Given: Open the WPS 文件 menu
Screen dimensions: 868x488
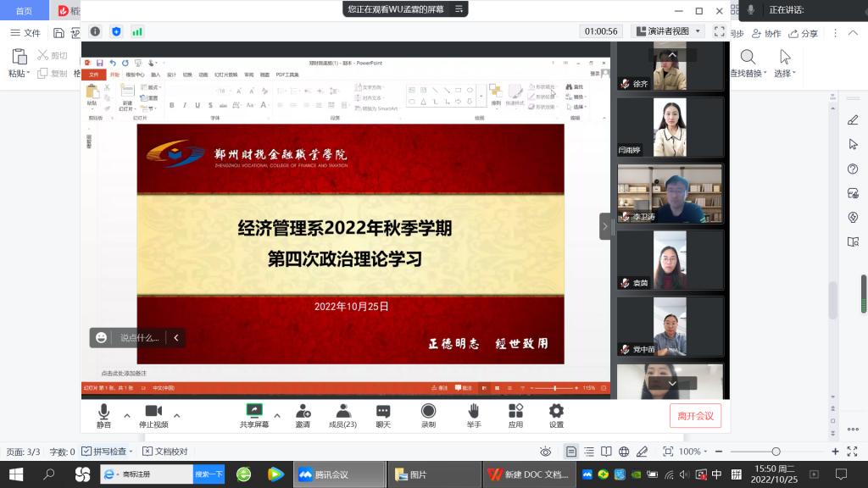Looking at the screenshot, I should (25, 33).
